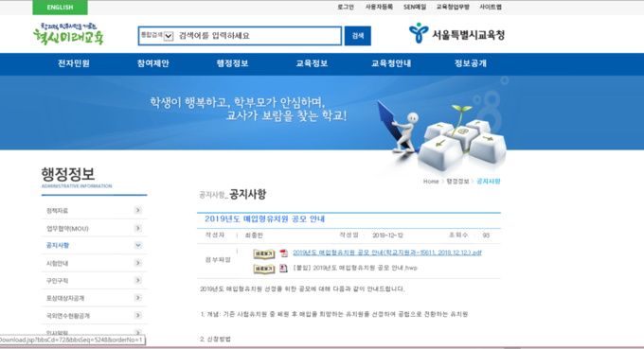Open the 로그인 link
Screen dimensions: 644x349
346,7
